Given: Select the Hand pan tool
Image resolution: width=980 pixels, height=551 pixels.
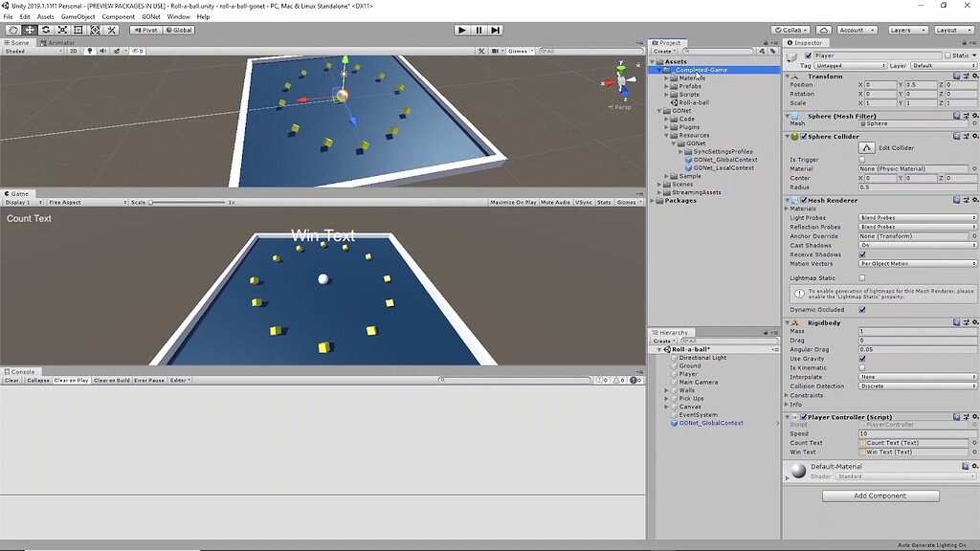Looking at the screenshot, I should pos(13,30).
